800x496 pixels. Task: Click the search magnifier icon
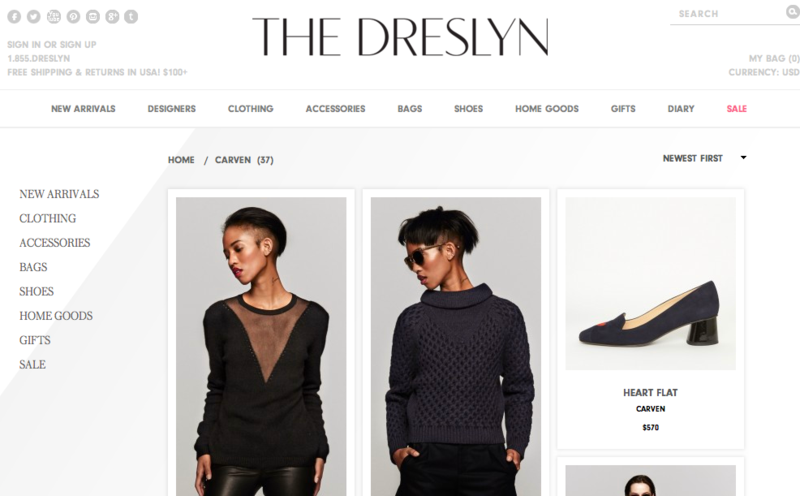pyautogui.click(x=793, y=11)
